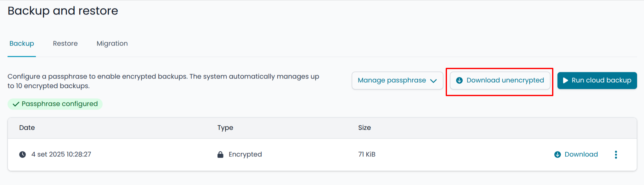Click the clock icon in the backup row
The height and width of the screenshot is (185, 644).
23,155
